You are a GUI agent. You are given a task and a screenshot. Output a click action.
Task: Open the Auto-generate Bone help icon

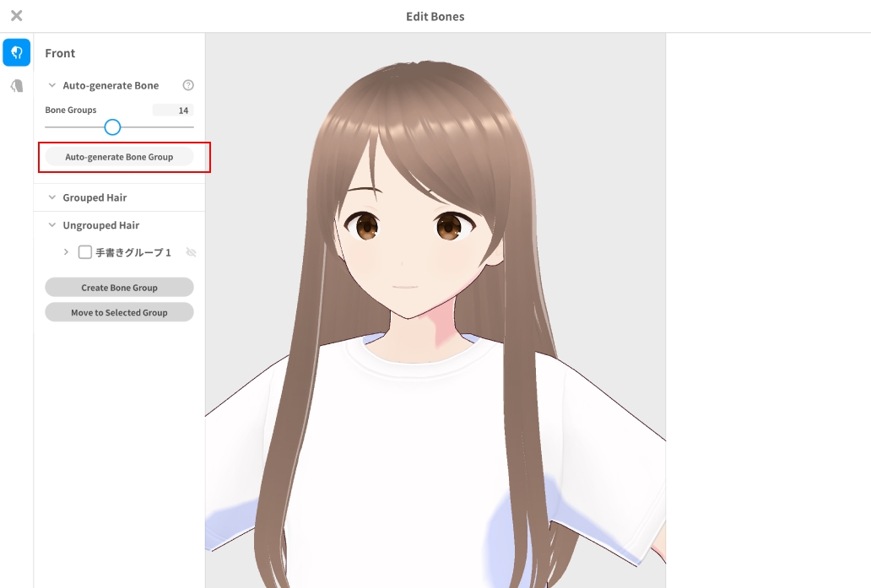[188, 85]
